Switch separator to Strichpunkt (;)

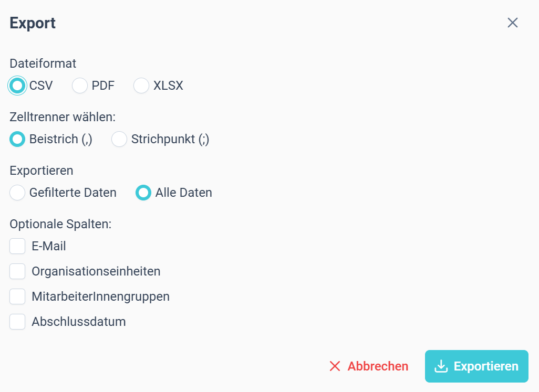pyautogui.click(x=119, y=139)
